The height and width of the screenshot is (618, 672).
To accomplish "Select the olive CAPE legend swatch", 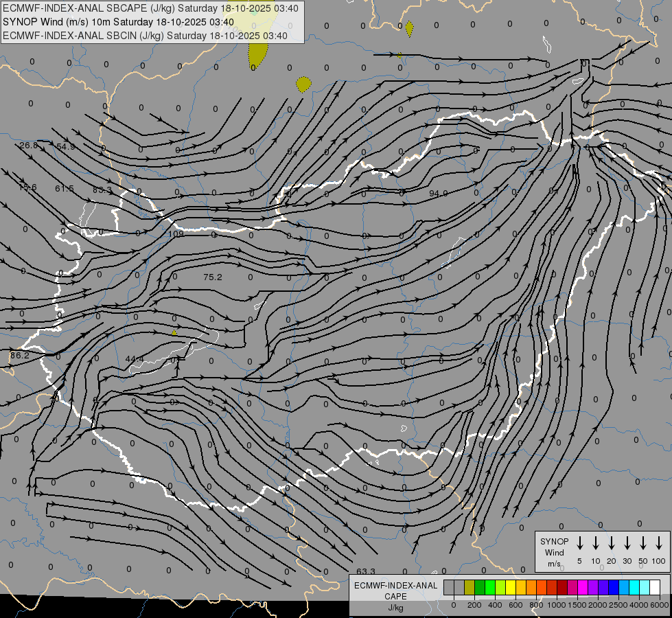I will click(470, 587).
